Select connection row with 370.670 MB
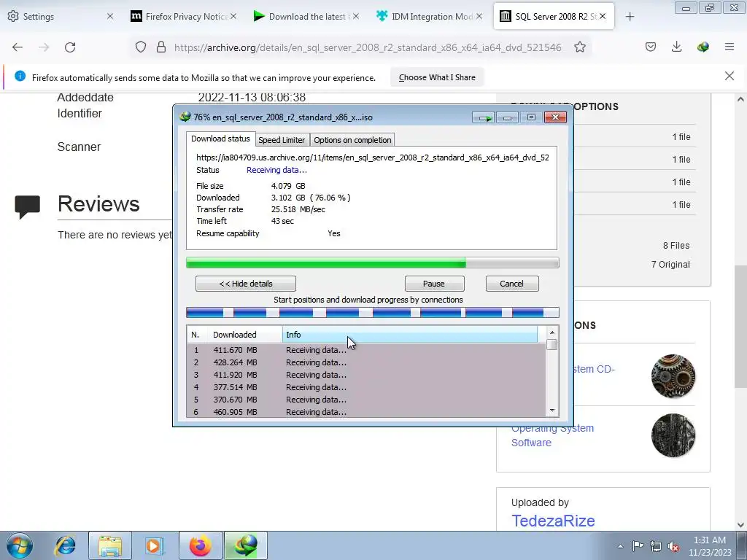 pyautogui.click(x=366, y=400)
